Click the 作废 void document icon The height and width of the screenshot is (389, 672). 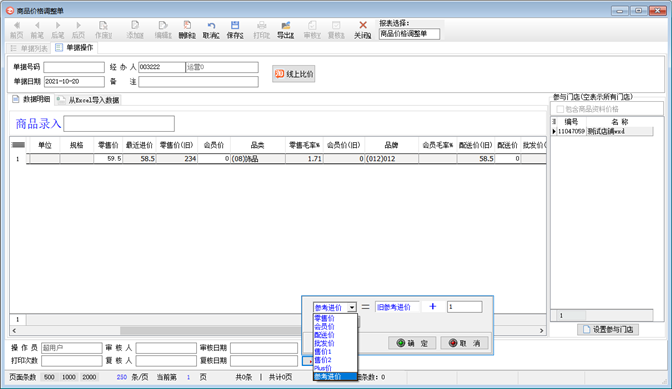[x=103, y=30]
